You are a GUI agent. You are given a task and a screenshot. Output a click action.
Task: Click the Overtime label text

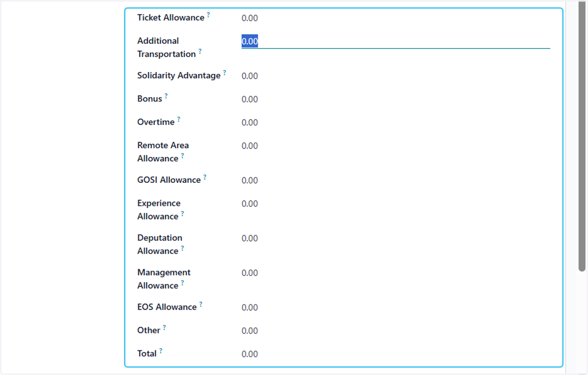(156, 122)
